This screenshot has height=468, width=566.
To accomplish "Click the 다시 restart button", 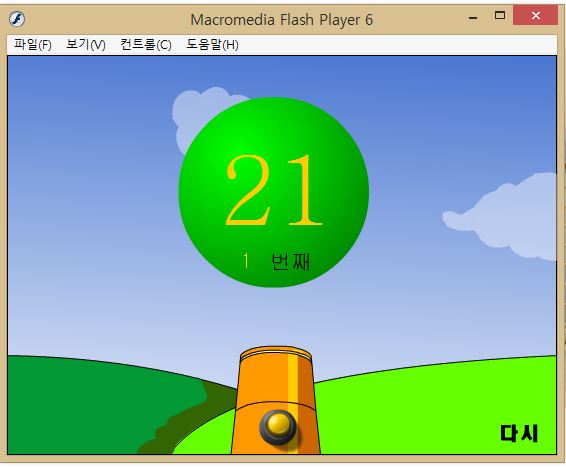I will pyautogui.click(x=519, y=433).
